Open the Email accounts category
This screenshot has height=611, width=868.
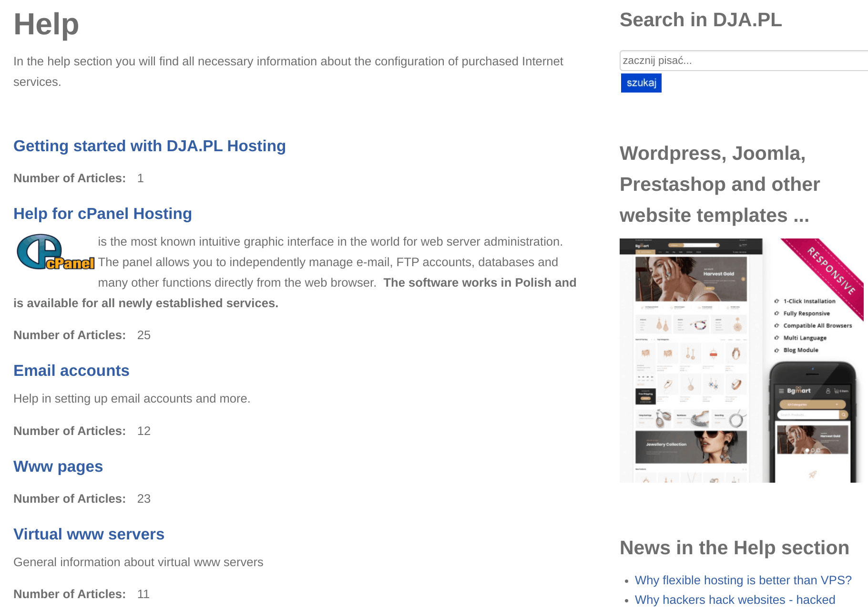[x=71, y=371]
